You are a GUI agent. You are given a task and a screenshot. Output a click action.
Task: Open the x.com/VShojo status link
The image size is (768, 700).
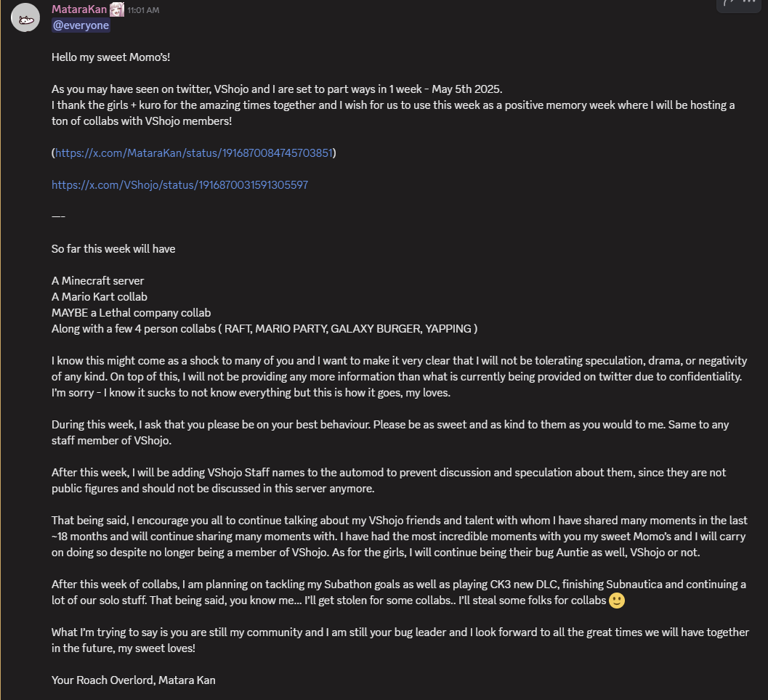(x=179, y=185)
